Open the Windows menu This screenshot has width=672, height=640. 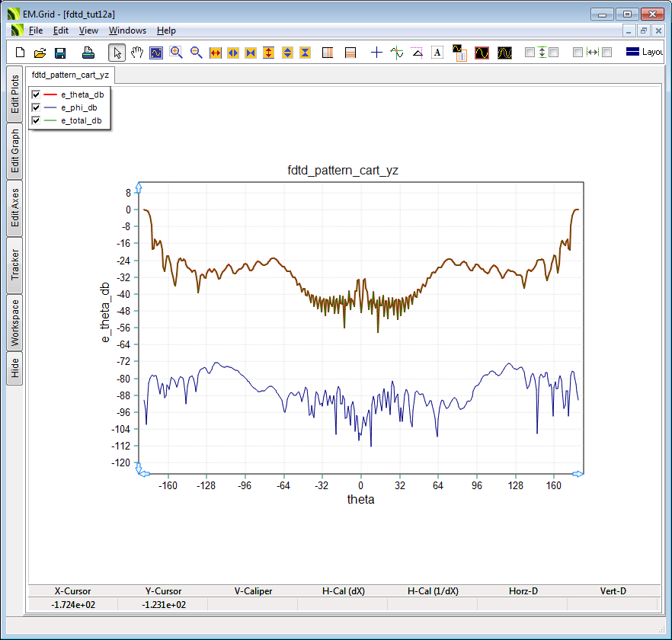click(x=127, y=30)
